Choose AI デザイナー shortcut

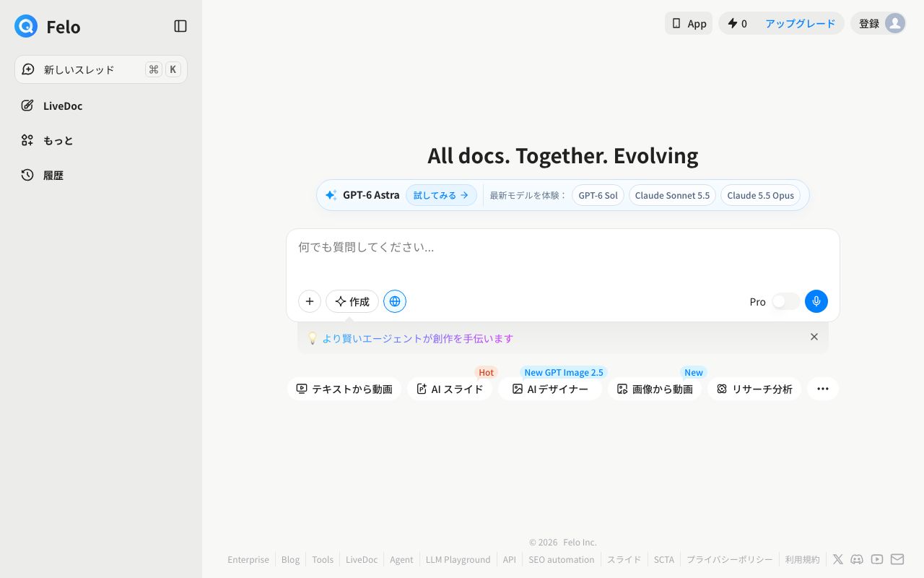550,389
